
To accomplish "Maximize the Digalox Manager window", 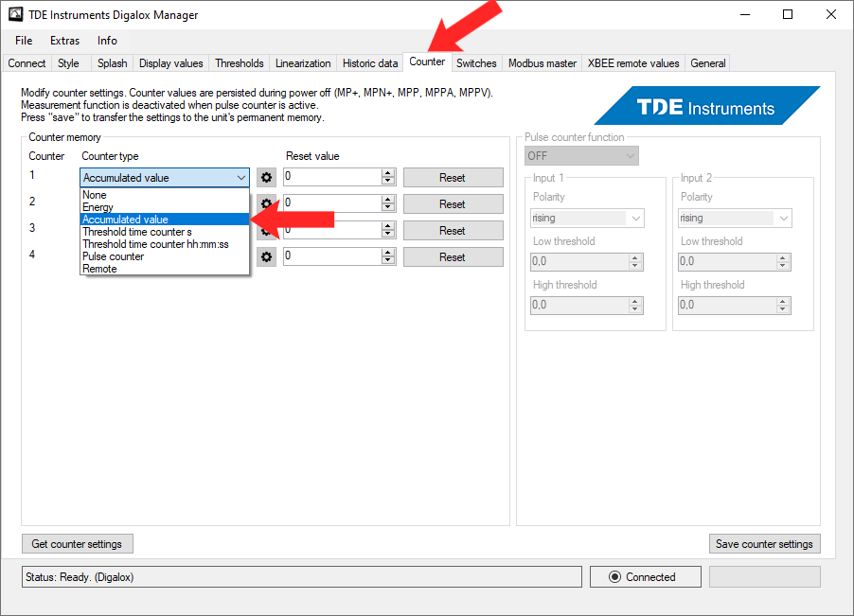I will (x=788, y=15).
